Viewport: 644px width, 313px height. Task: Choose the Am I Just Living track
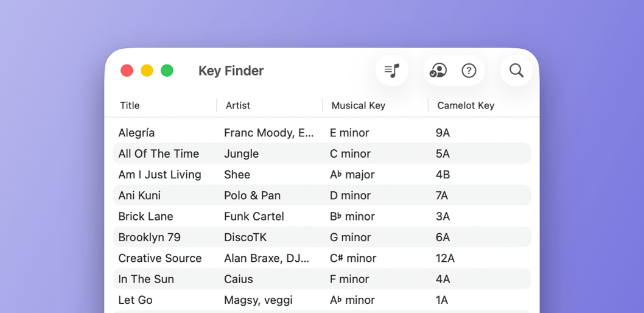click(159, 175)
